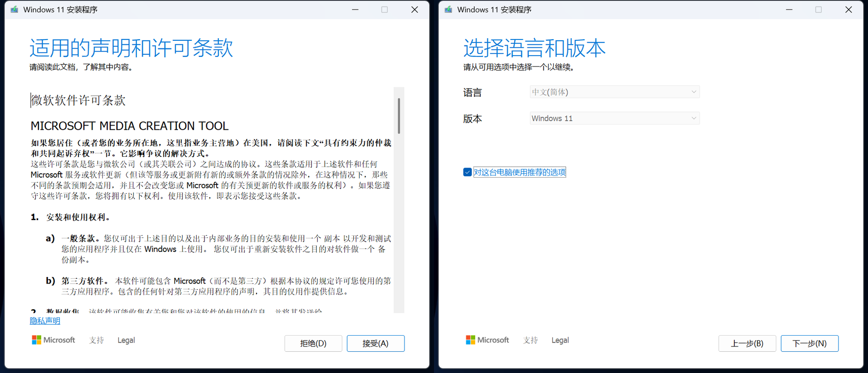Minimize the language and version window
The image size is (868, 373).
789,10
